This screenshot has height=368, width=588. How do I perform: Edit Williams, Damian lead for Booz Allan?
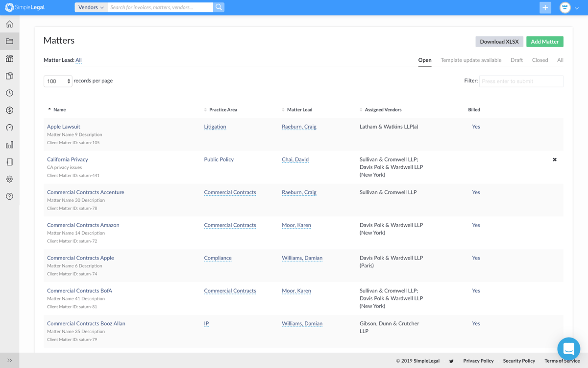click(302, 324)
